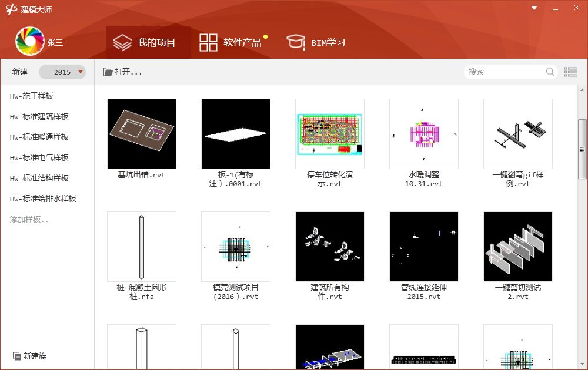Image resolution: width=588 pixels, height=370 pixels.
Task: Click the 管线连接延伸 2015.rvt file name
Action: 424,292
